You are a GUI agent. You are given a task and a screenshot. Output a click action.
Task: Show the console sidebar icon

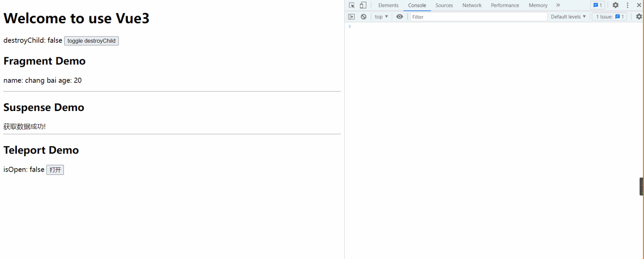pos(351,17)
